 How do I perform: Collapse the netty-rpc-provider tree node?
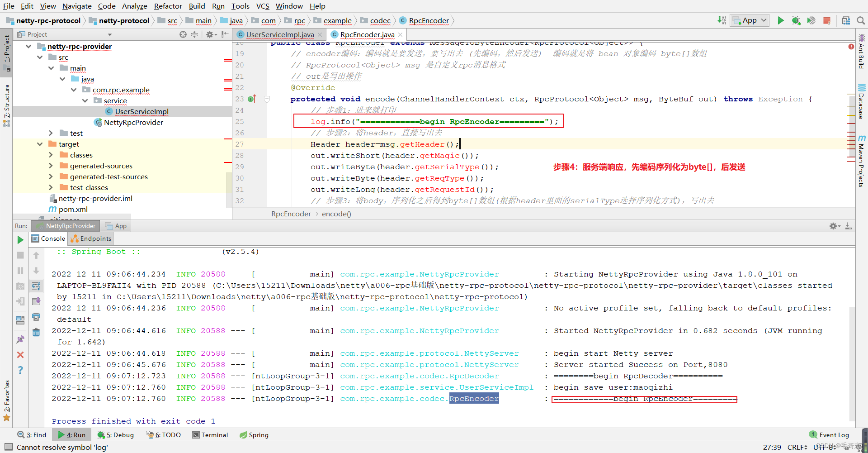pyautogui.click(x=29, y=47)
